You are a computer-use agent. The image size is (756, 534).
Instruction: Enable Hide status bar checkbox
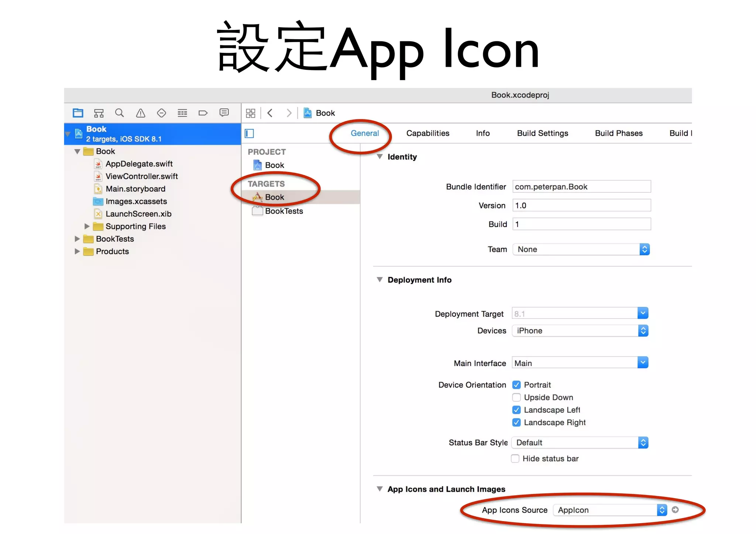pyautogui.click(x=515, y=459)
